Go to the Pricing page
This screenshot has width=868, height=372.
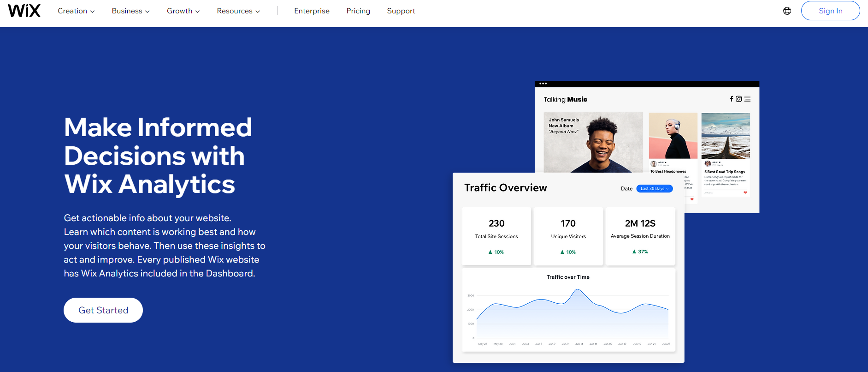tap(358, 11)
